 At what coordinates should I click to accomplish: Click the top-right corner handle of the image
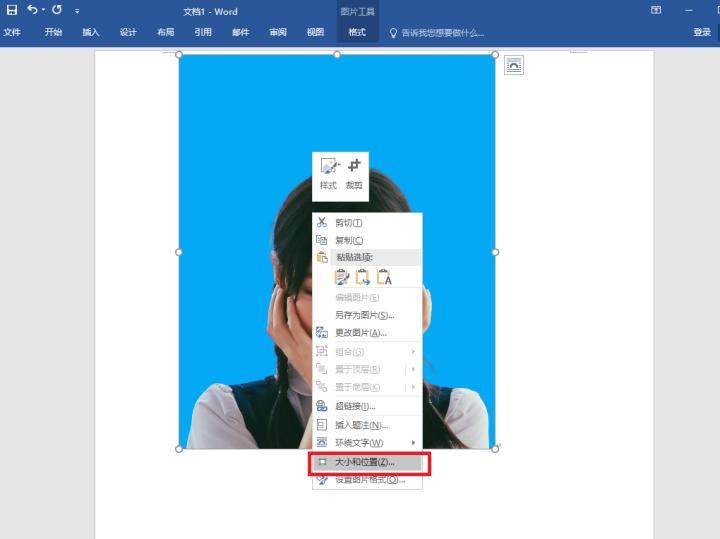(495, 55)
